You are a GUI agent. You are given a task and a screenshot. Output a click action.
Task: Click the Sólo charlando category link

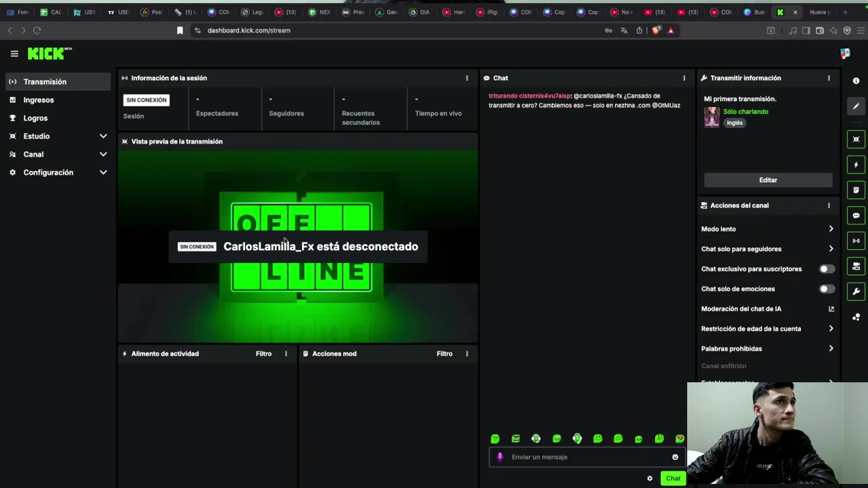coord(745,112)
